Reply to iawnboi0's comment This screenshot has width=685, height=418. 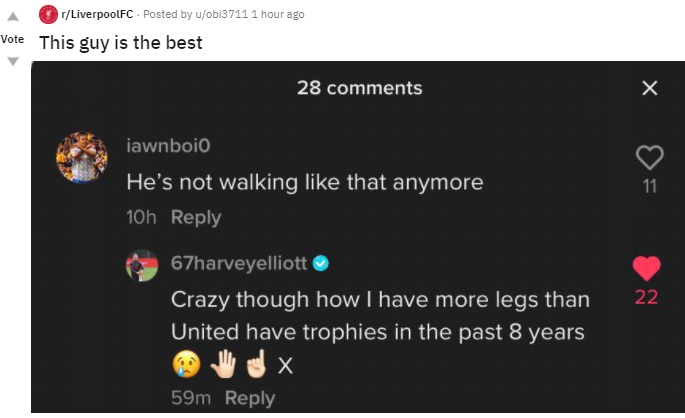tap(196, 217)
